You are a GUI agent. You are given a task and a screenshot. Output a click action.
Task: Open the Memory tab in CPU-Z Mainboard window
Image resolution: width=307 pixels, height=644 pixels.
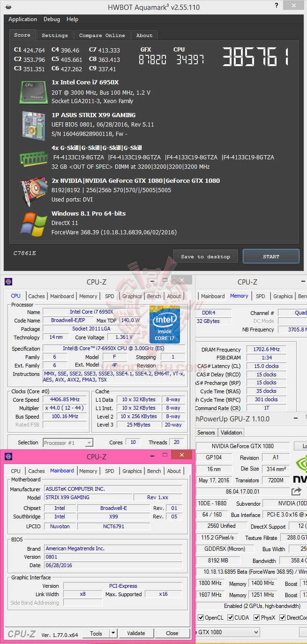point(88,471)
